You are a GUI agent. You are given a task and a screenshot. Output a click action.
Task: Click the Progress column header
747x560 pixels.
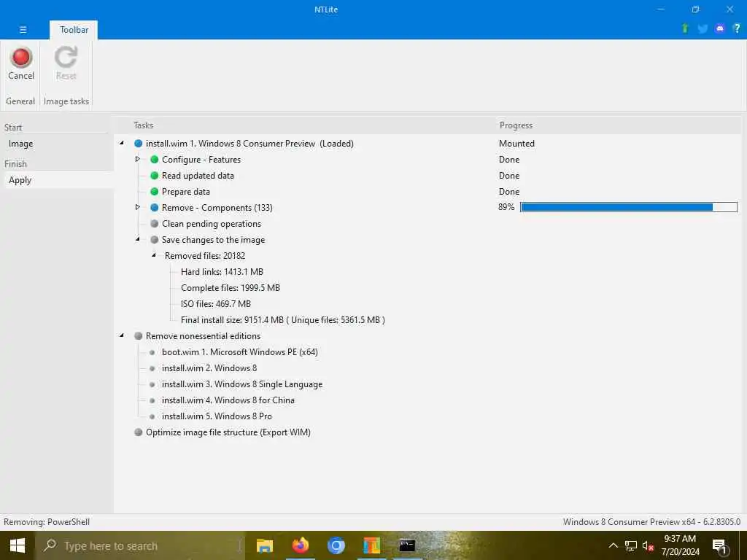(x=516, y=125)
